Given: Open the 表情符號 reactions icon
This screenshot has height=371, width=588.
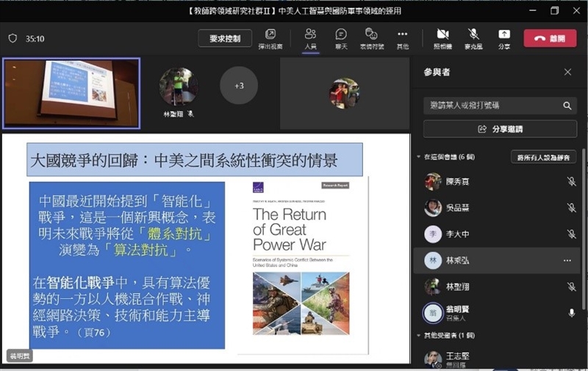Looking at the screenshot, I should [x=371, y=37].
